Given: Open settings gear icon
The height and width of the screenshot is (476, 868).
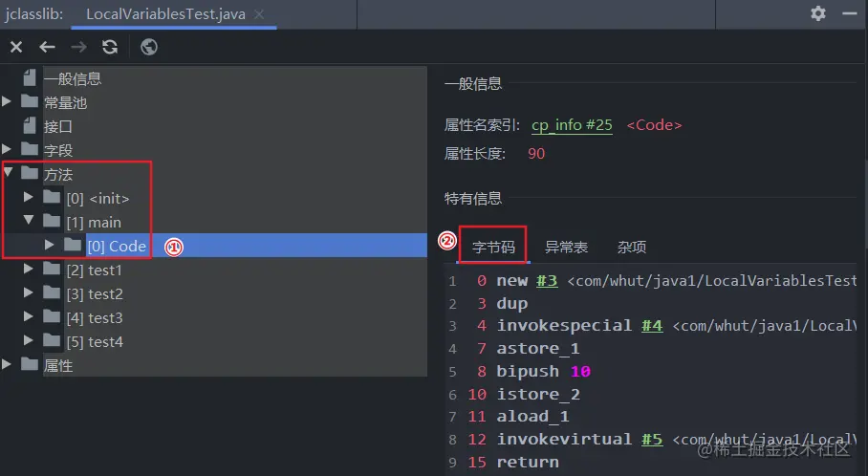Looking at the screenshot, I should (818, 13).
